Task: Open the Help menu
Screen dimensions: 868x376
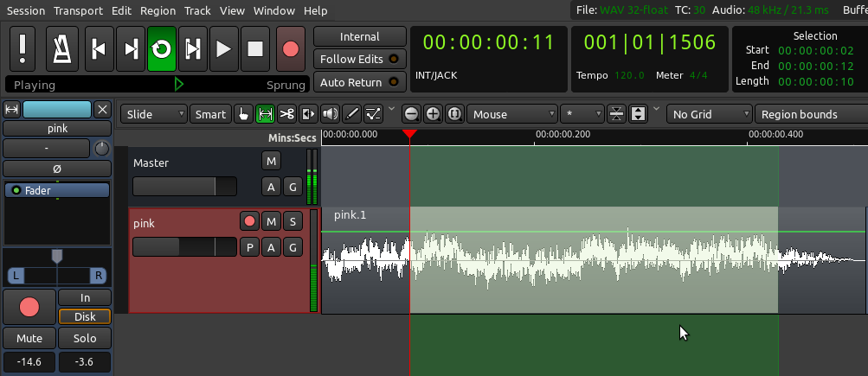Action: click(x=316, y=10)
